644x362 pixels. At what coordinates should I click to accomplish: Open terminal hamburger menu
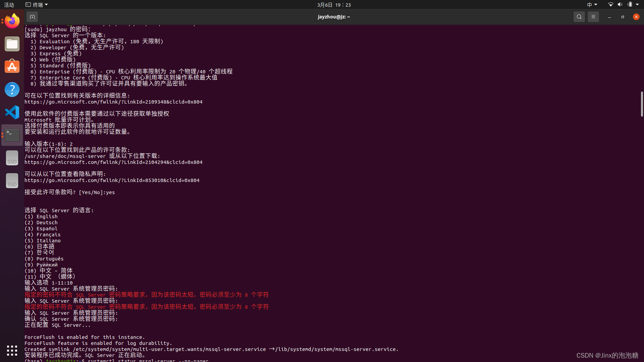pyautogui.click(x=593, y=17)
